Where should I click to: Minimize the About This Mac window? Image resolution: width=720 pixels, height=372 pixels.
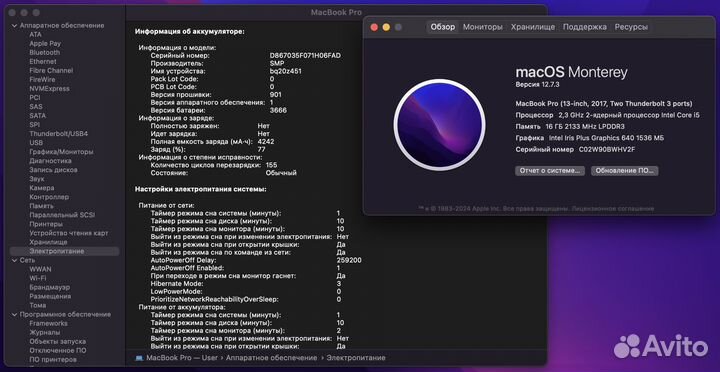[x=386, y=28]
